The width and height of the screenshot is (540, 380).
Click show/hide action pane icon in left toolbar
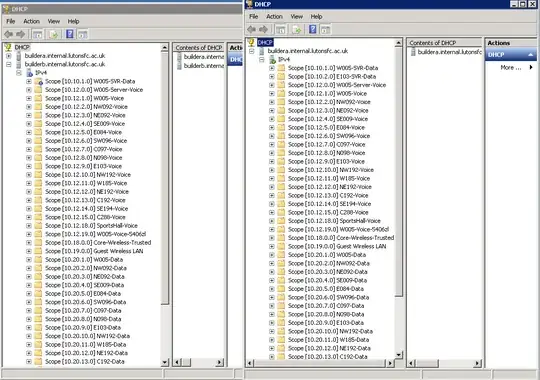[83, 34]
